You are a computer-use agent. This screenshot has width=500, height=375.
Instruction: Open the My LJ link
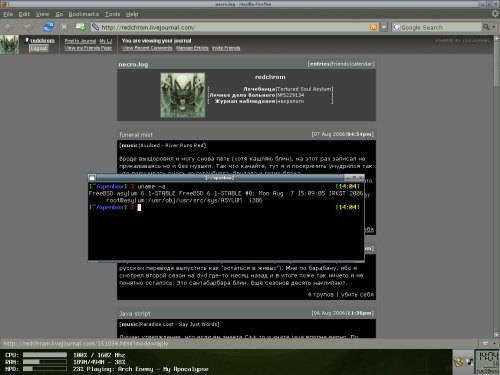106,41
